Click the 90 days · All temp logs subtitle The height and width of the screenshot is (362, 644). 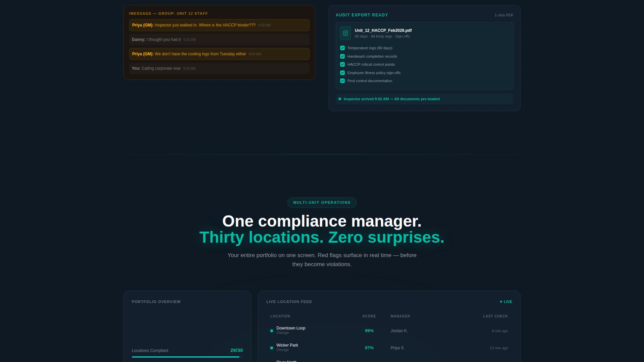pyautogui.click(x=382, y=36)
